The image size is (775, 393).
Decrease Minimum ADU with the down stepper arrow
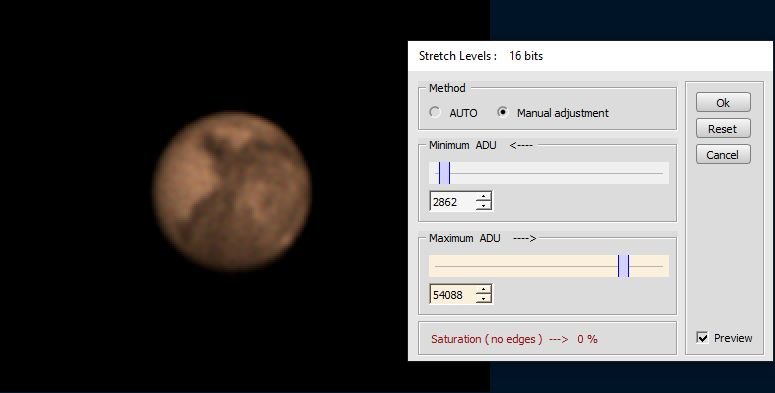[x=484, y=206]
